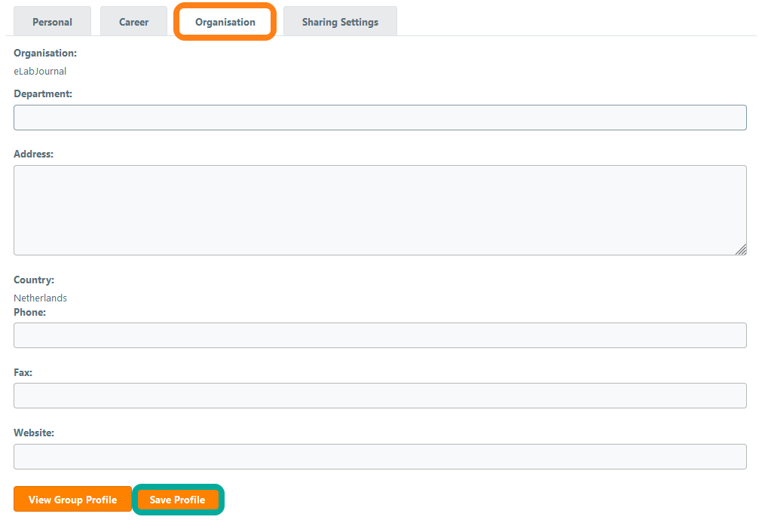Focus the Address text area
The width and height of the screenshot is (762, 532).
click(x=380, y=210)
